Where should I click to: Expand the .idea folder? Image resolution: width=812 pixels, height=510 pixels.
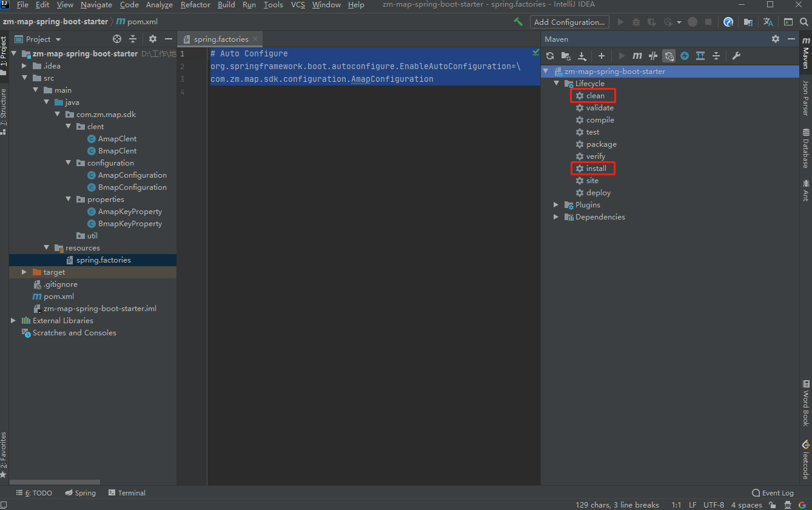point(24,65)
